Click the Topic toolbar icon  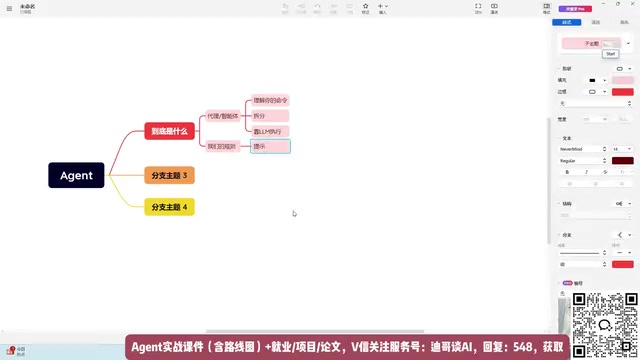pos(285,8)
